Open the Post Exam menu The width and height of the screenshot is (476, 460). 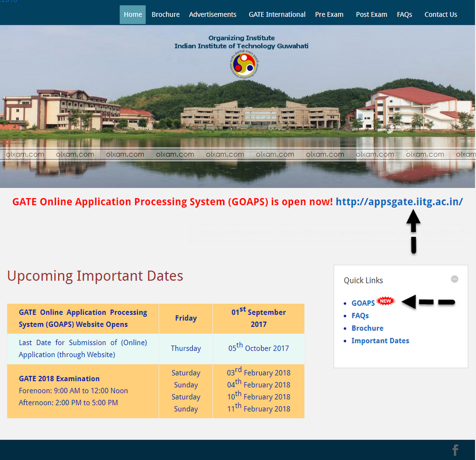(371, 14)
